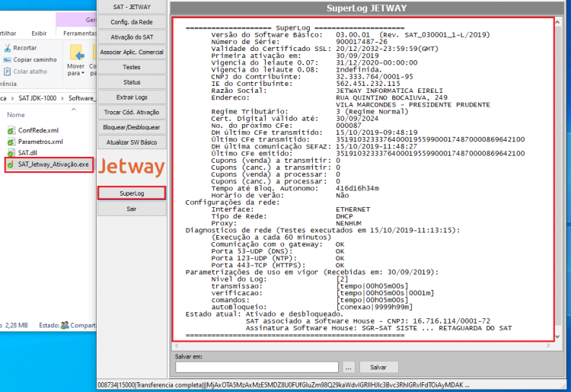Image resolution: width=571 pixels, height=392 pixels.
Task: Focus the Salvar em path field
Action: (x=257, y=367)
